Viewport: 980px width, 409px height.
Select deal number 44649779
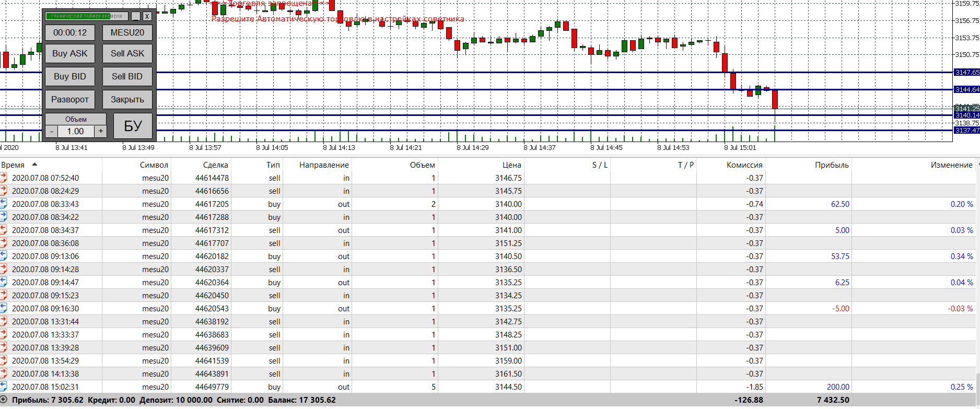pyautogui.click(x=212, y=387)
